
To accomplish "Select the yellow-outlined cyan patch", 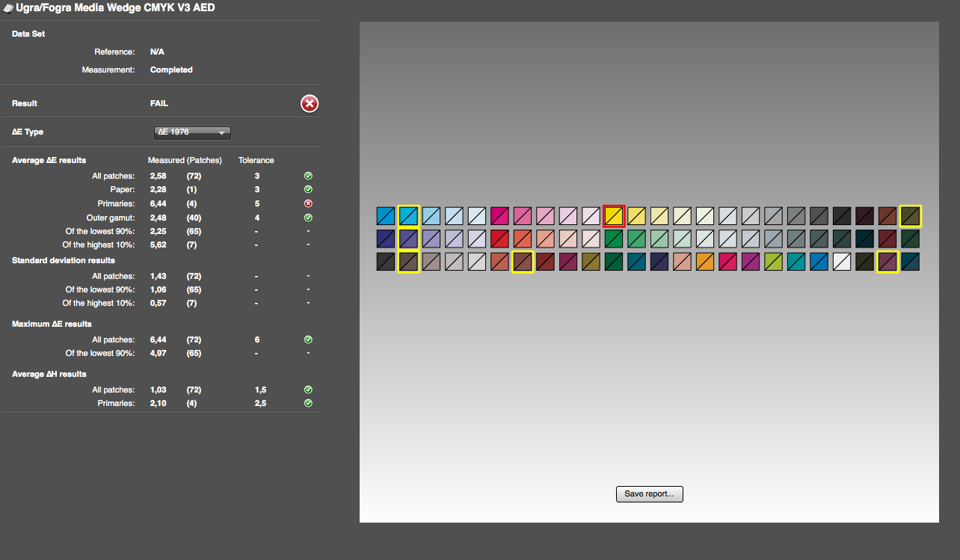I will pyautogui.click(x=408, y=216).
